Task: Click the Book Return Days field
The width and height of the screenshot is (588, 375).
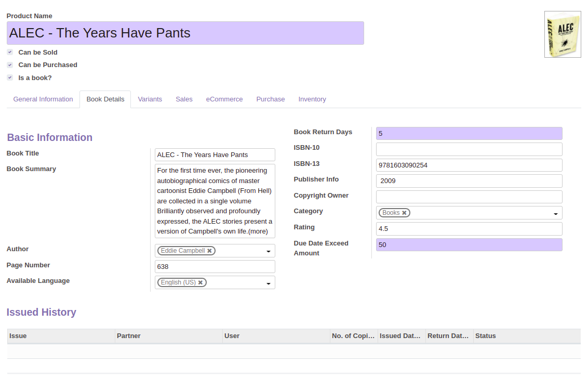Action: click(469, 133)
